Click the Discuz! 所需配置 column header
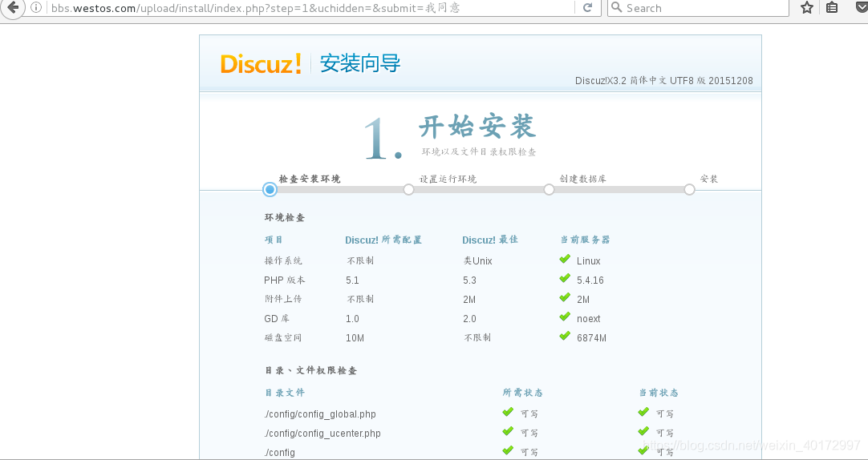868x460 pixels. pyautogui.click(x=383, y=240)
